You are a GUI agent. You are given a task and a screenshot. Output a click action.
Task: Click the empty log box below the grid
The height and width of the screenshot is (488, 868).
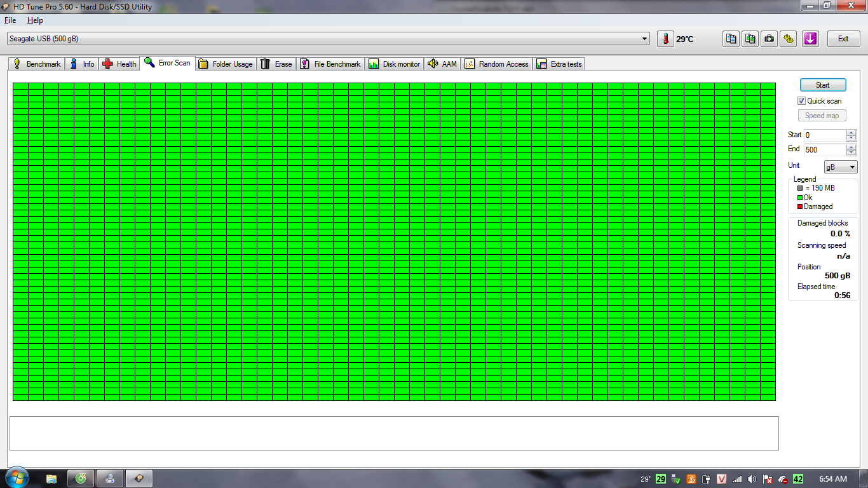point(394,433)
